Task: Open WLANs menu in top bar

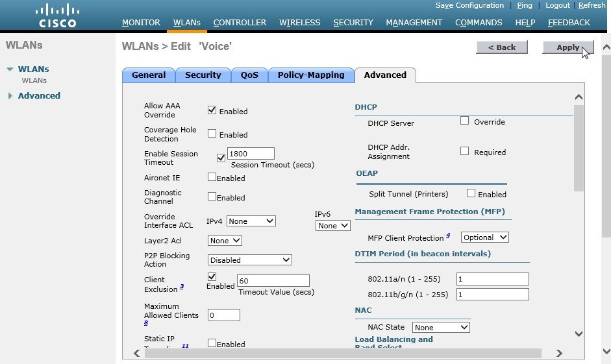Action: click(186, 23)
